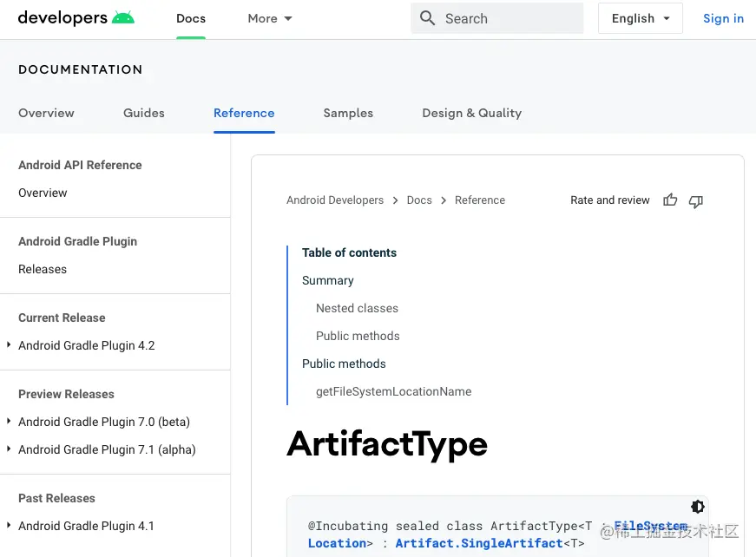Open the More dropdown menu
756x557 pixels.
(x=270, y=18)
